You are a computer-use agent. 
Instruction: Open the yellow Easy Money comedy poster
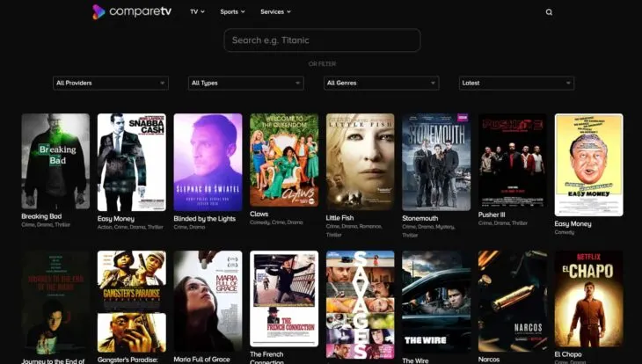[x=588, y=164]
